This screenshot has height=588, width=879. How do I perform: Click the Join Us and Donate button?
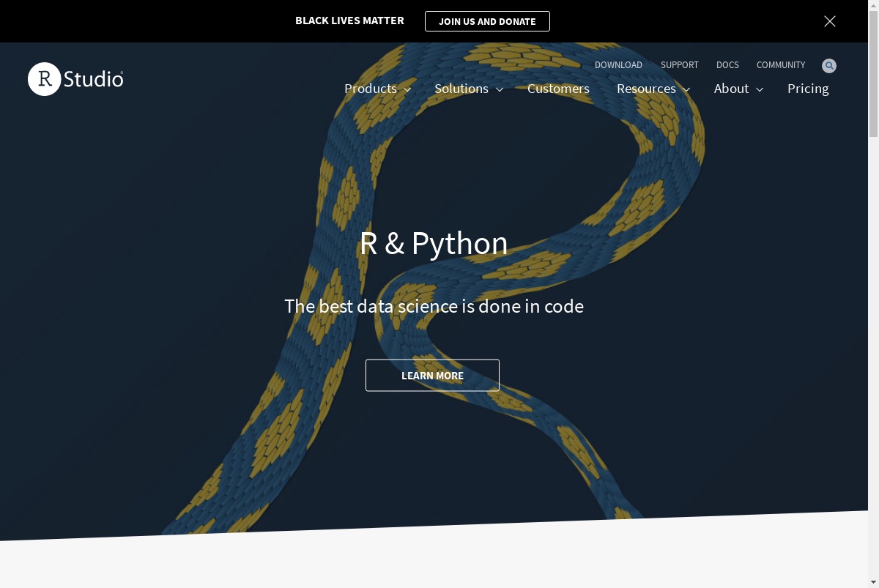click(x=487, y=21)
